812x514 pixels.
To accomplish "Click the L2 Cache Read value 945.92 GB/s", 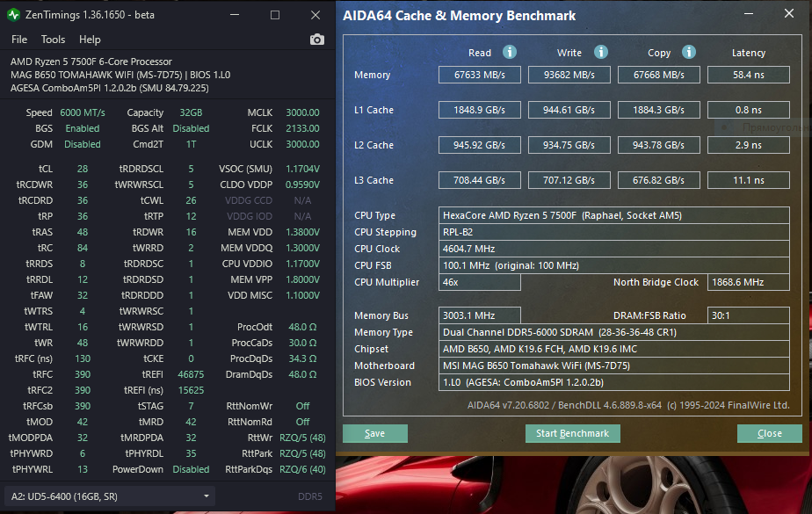I will (x=480, y=145).
